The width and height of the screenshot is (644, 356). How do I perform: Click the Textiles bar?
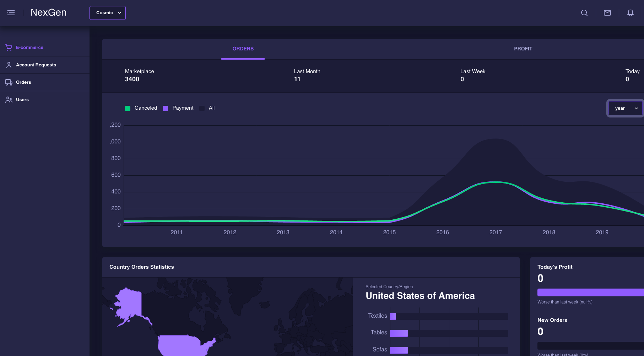[x=393, y=316]
